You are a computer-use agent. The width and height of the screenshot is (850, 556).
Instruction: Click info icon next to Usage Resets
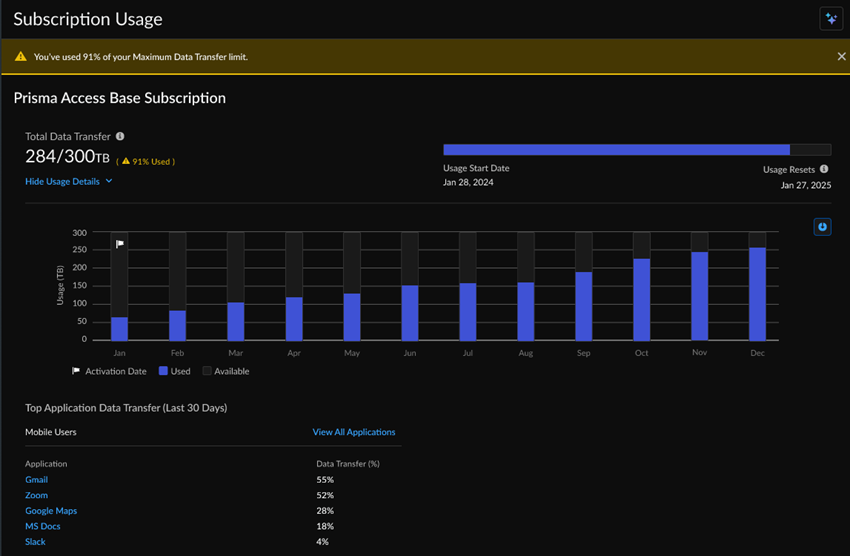click(x=824, y=169)
